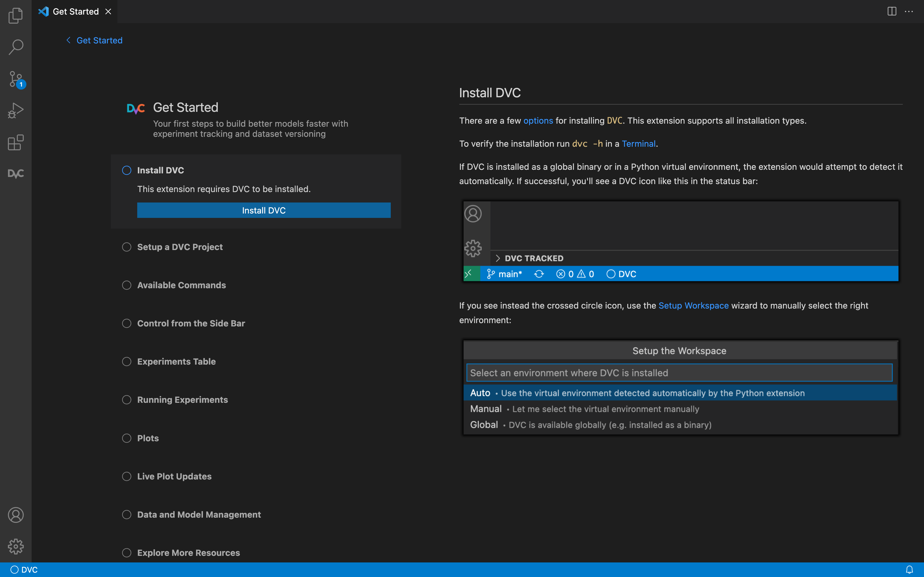The height and width of the screenshot is (577, 924).
Task: Split the editor to the right
Action: (892, 12)
